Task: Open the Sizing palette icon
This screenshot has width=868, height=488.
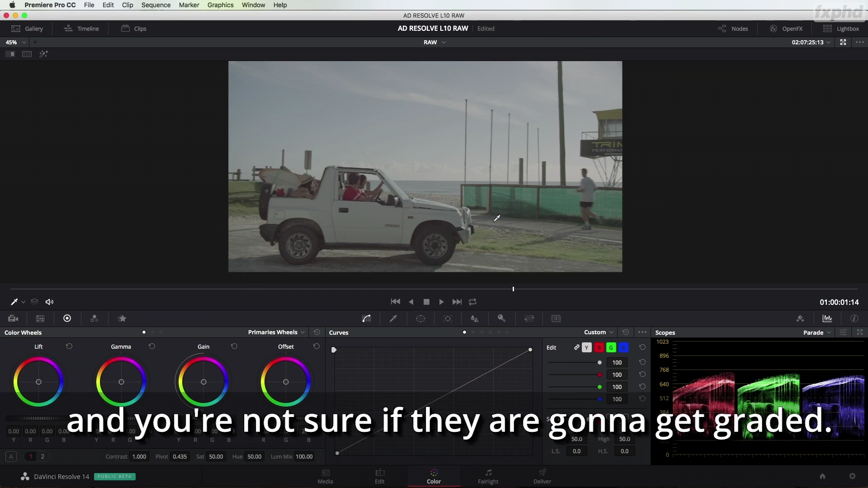Action: tap(529, 318)
